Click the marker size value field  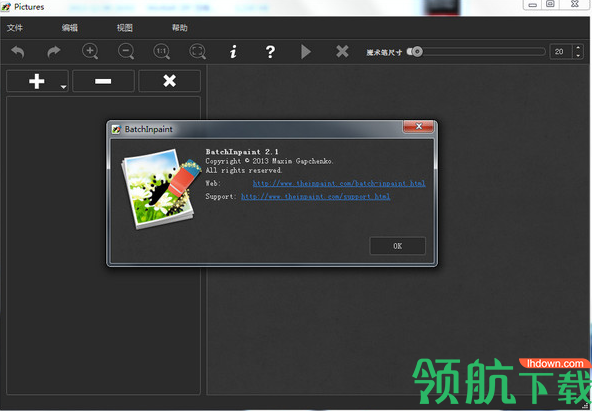click(x=561, y=51)
